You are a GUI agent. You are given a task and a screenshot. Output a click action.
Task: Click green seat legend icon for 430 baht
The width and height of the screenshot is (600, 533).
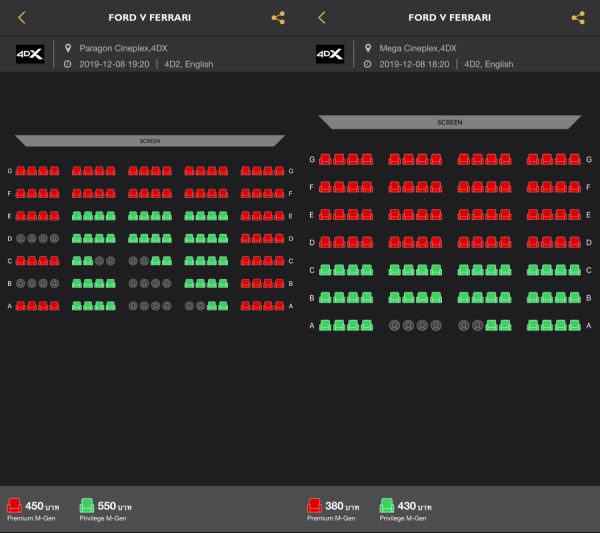[387, 505]
